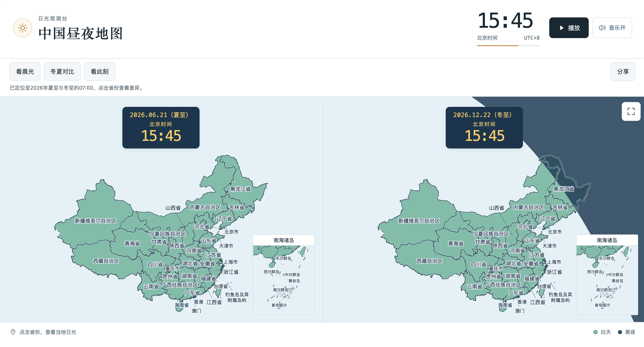This screenshot has width=644, height=347.
Task: Click 云南省 on the summer solstice map
Action: (151, 286)
